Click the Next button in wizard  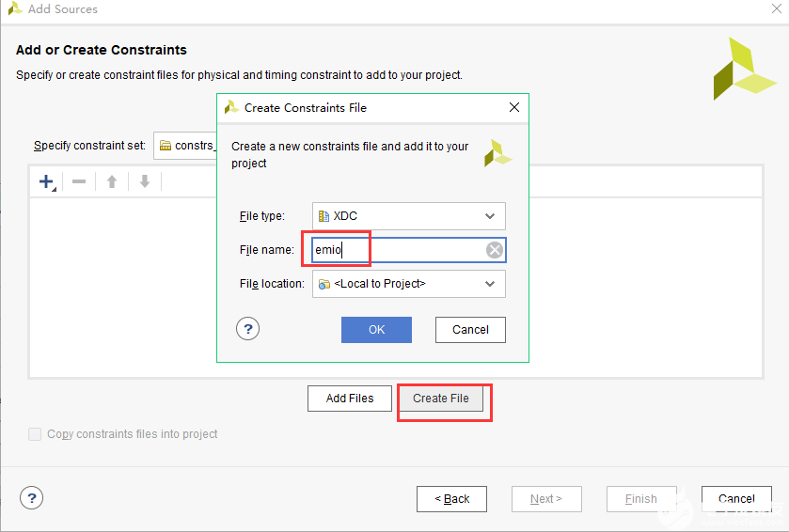click(x=546, y=499)
